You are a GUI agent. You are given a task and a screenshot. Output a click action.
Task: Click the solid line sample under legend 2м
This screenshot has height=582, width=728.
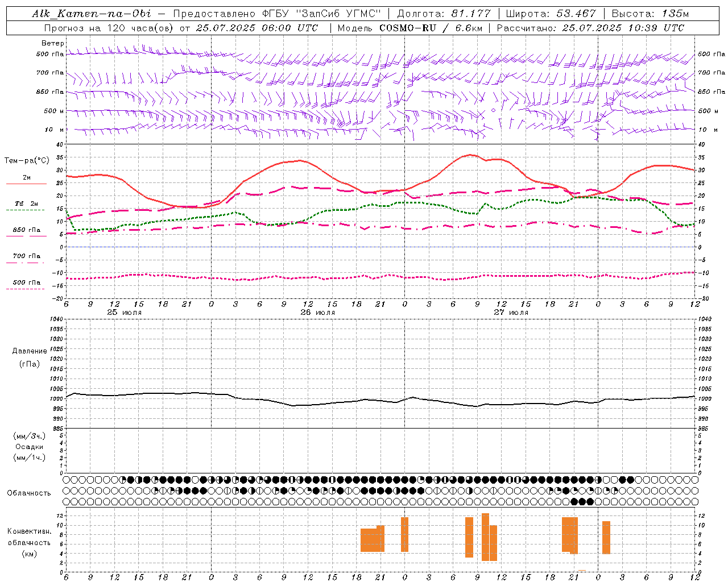tap(26, 184)
